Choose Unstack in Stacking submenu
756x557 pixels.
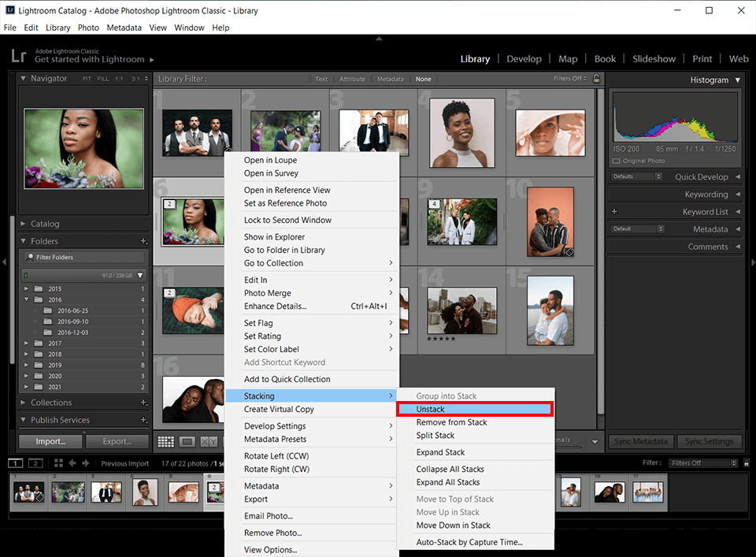475,409
